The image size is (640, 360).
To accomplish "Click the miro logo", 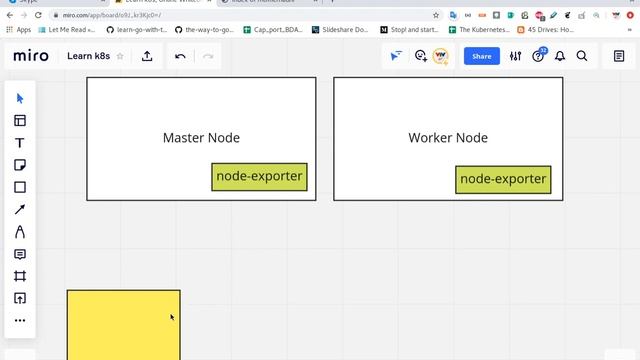I will point(31,56).
